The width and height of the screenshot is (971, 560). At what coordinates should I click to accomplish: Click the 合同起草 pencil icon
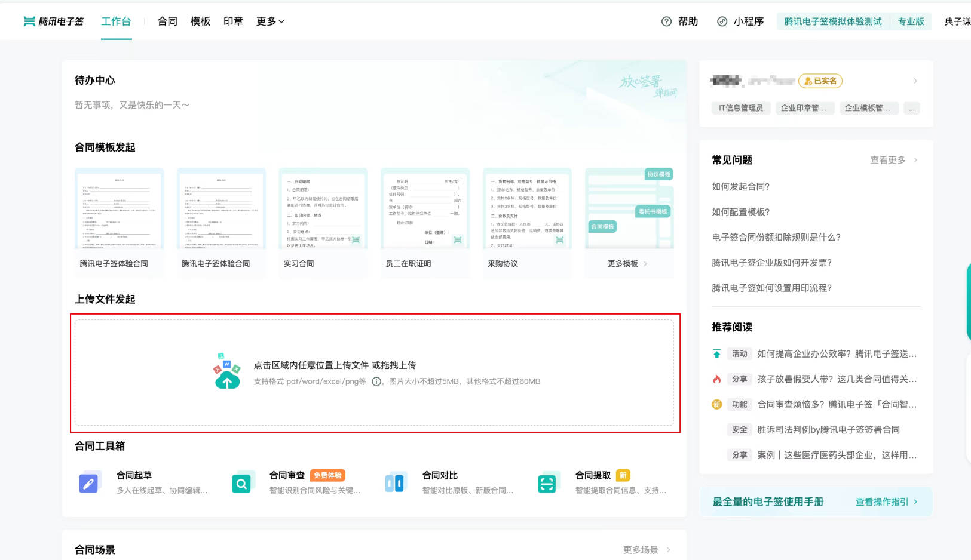click(x=88, y=483)
